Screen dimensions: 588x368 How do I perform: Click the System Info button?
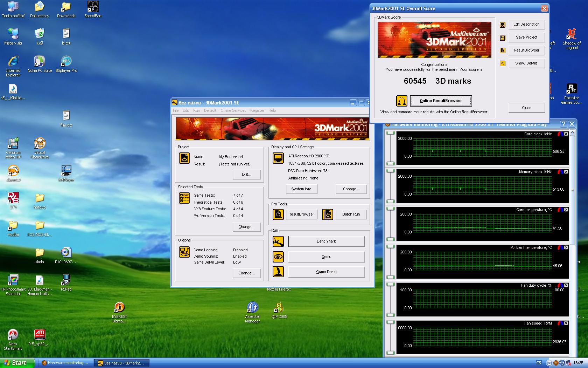click(x=301, y=189)
